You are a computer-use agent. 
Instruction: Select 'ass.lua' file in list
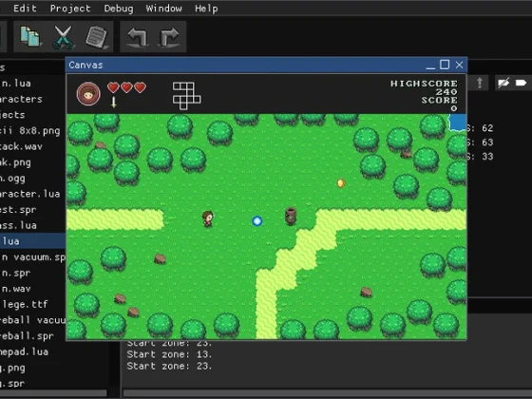(18, 225)
